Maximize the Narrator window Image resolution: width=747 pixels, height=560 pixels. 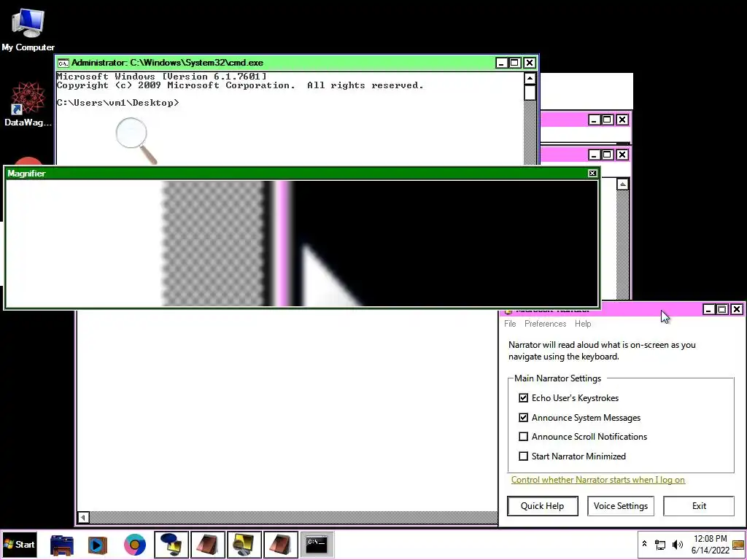(x=722, y=309)
